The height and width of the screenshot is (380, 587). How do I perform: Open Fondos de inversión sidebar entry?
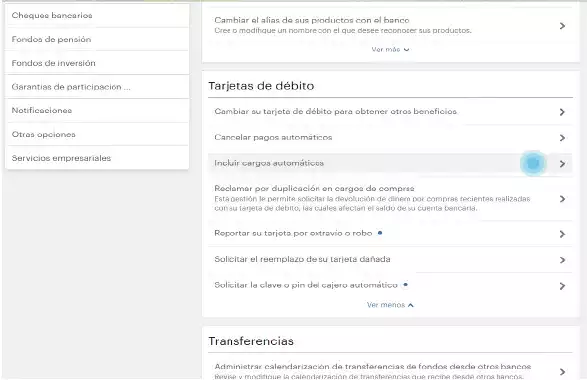coord(97,63)
